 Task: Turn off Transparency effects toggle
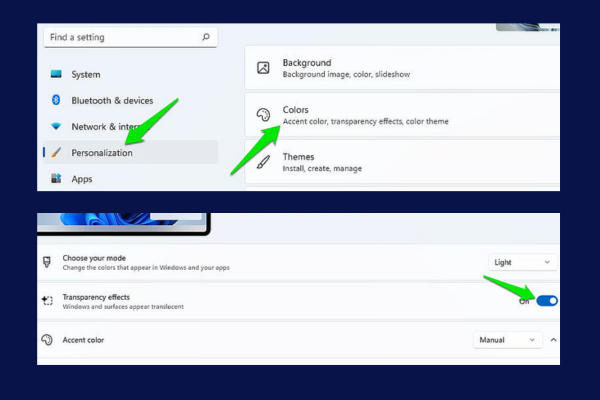coord(547,301)
